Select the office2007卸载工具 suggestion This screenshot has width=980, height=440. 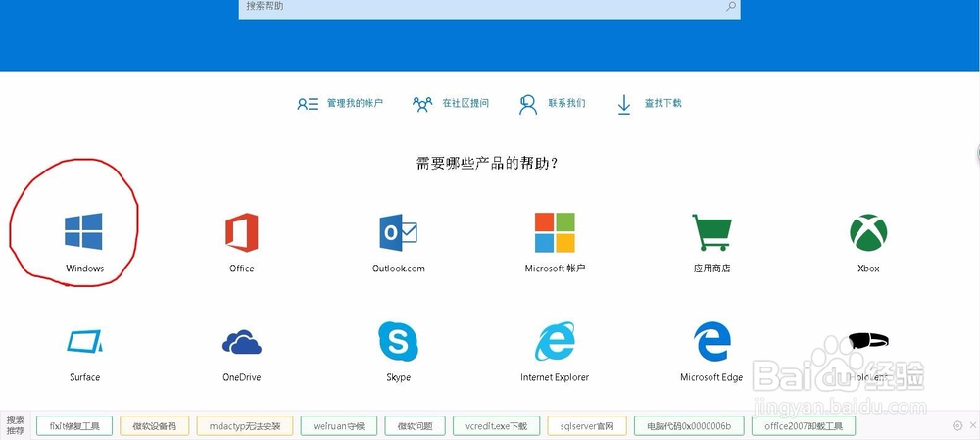point(804,426)
